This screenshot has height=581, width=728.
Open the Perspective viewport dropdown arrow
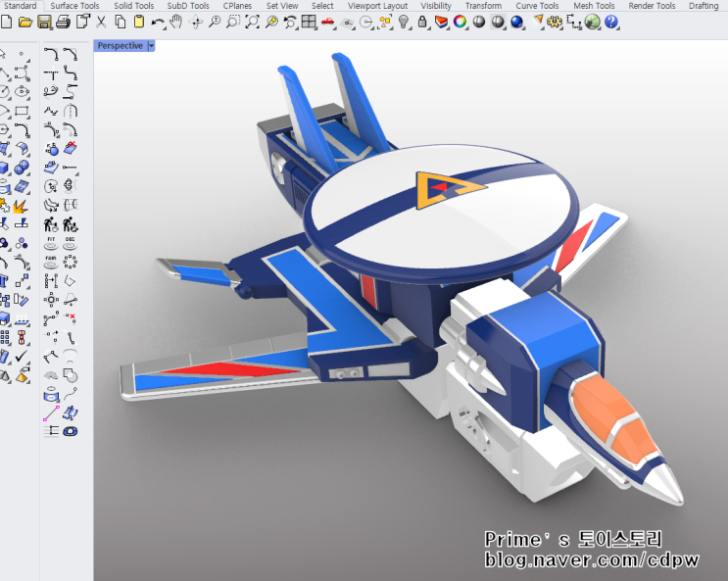(x=151, y=45)
